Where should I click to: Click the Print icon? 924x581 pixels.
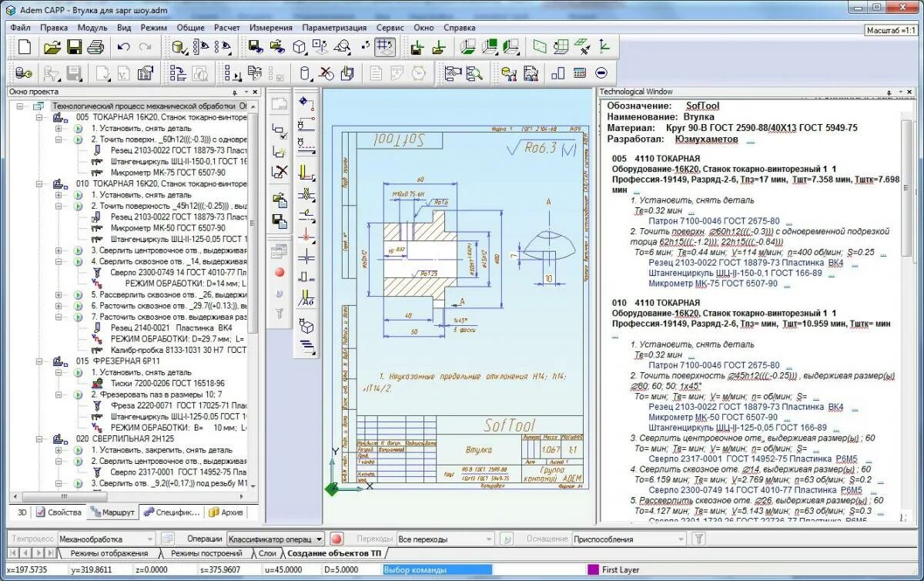(95, 48)
